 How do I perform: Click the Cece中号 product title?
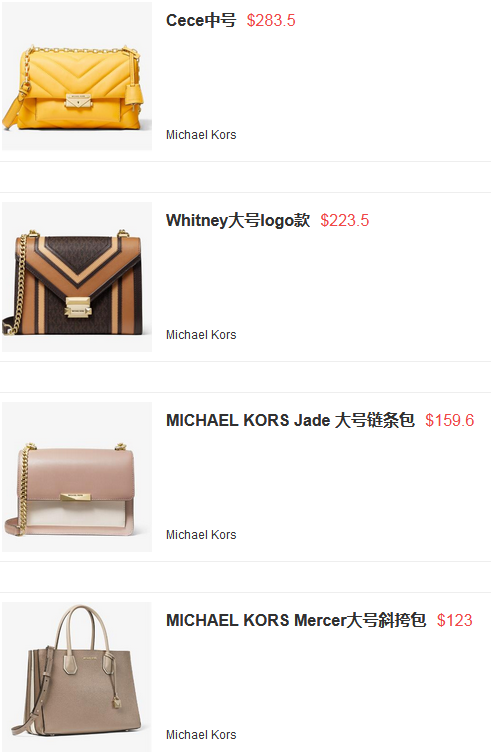(201, 20)
